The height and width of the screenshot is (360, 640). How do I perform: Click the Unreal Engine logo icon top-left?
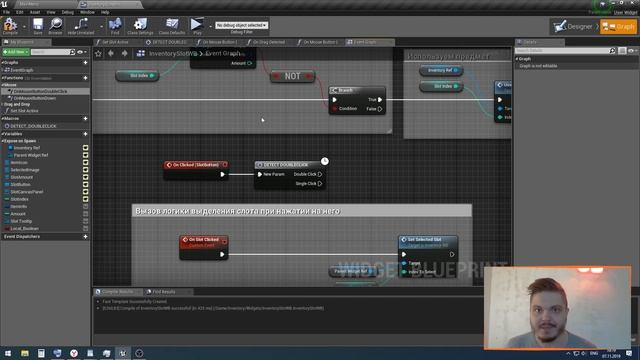(4, 4)
